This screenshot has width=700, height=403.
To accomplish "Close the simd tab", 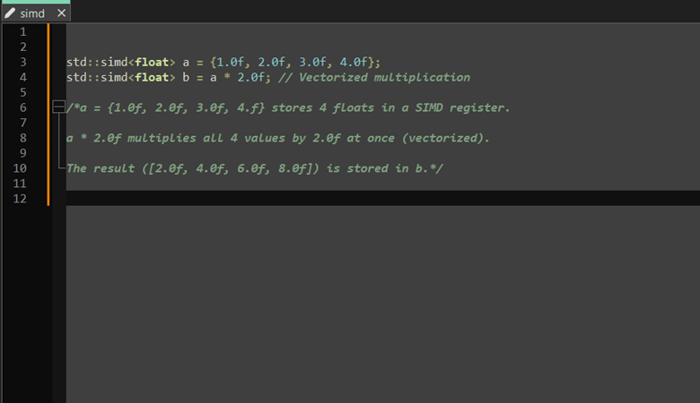I will click(61, 14).
